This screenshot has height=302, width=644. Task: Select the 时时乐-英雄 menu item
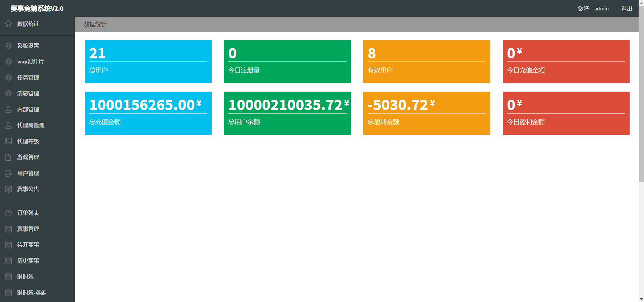coord(37,293)
